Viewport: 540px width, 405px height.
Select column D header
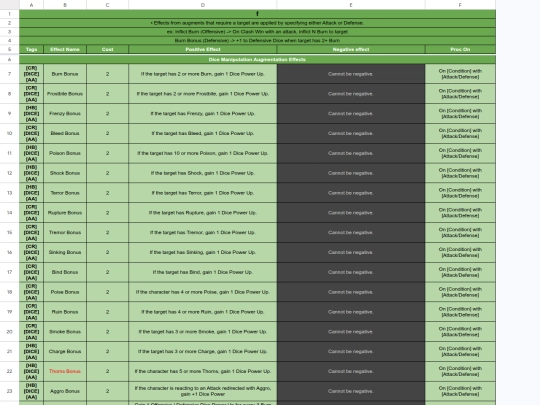(x=202, y=5)
